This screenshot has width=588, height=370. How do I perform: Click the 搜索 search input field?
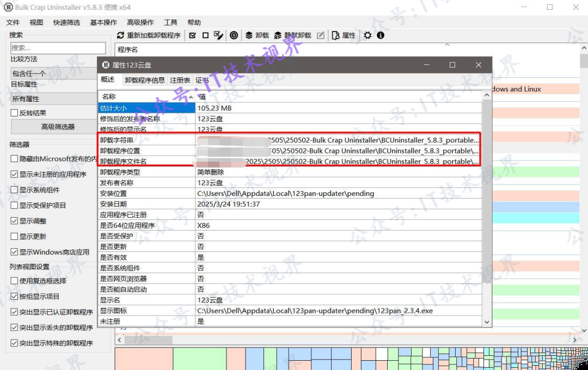click(58, 48)
